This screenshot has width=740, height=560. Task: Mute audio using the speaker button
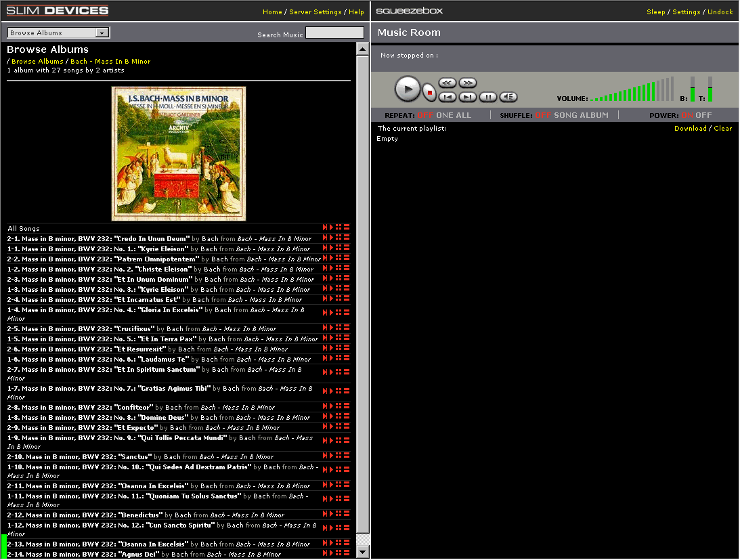click(508, 97)
